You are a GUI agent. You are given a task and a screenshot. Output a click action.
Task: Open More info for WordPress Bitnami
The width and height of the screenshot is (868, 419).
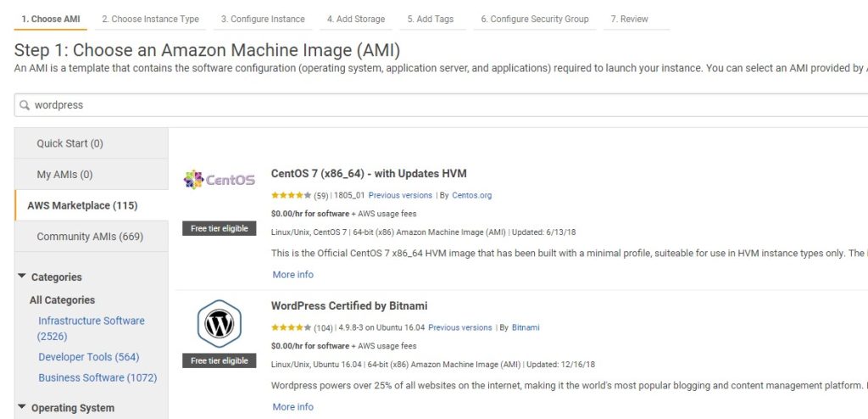click(x=292, y=407)
